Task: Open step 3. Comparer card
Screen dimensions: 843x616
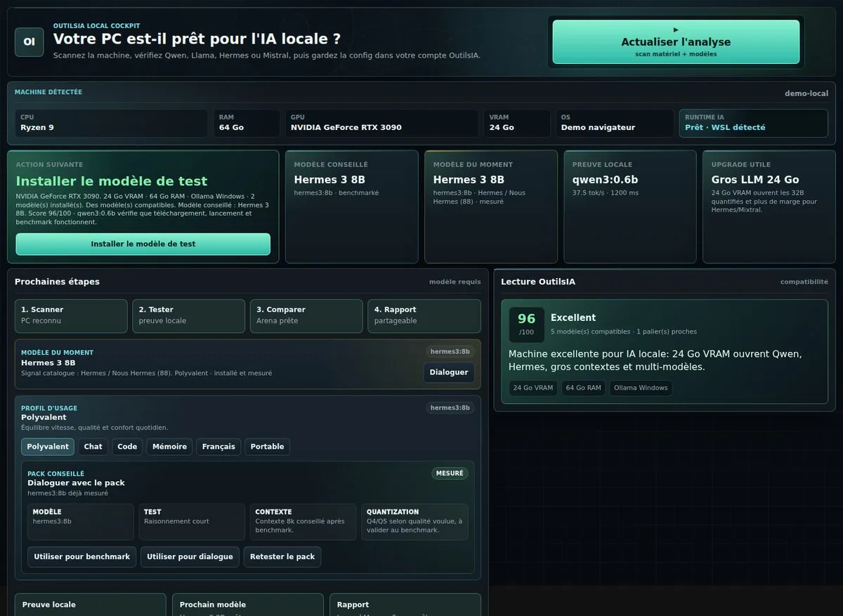Action: (306, 315)
